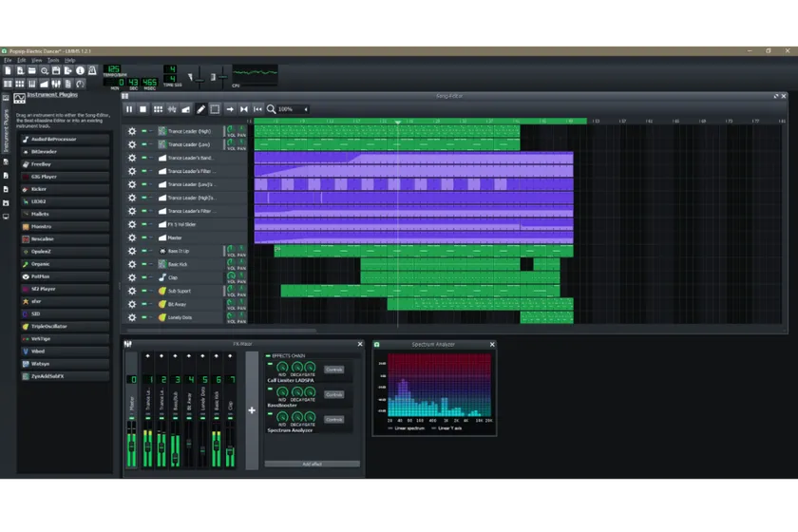Toggle the return-to-start behaviour button after stop
The width and height of the screenshot is (798, 532).
[x=258, y=109]
